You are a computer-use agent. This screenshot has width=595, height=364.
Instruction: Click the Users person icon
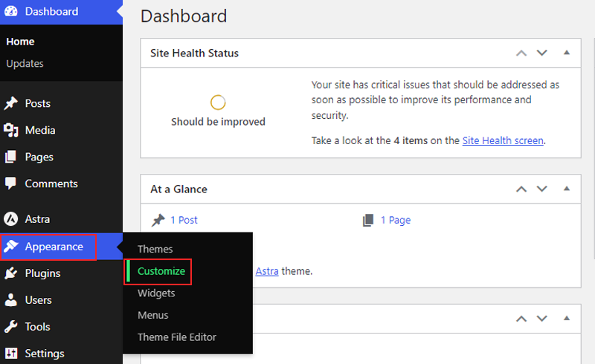(x=11, y=300)
